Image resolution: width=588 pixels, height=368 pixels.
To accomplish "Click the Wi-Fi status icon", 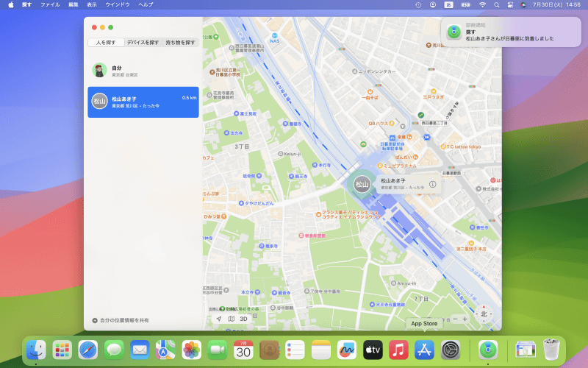I will [x=482, y=4].
